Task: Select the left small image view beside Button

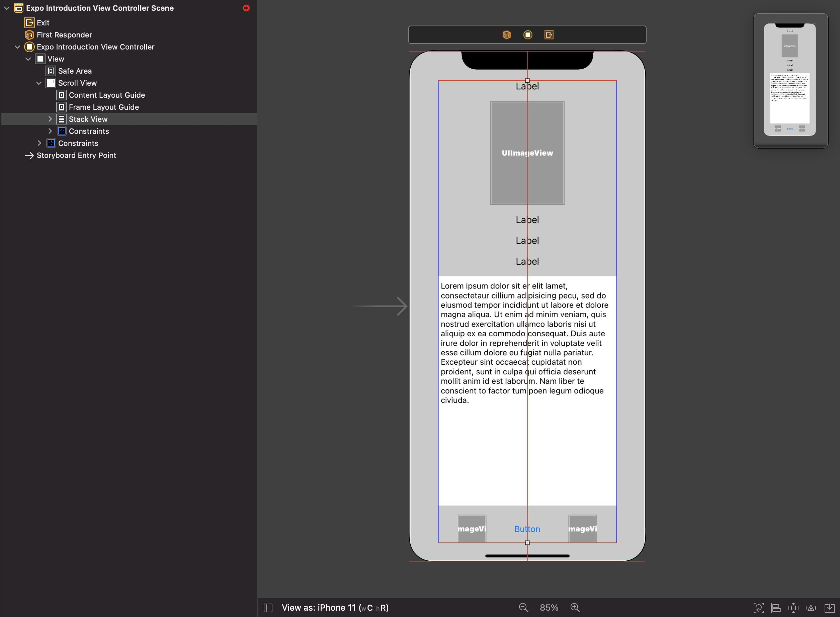Action: coord(472,528)
